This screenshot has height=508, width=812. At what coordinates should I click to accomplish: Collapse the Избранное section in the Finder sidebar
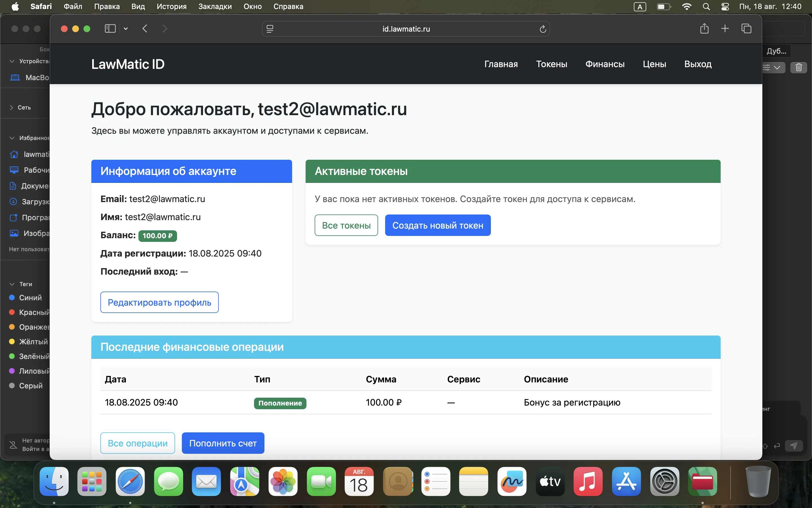click(12, 138)
